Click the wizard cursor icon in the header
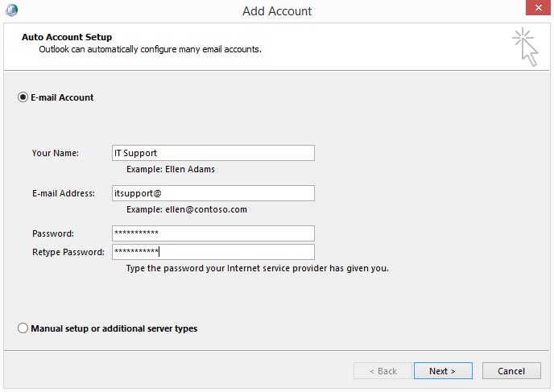554x392 pixels. pyautogui.click(x=525, y=47)
